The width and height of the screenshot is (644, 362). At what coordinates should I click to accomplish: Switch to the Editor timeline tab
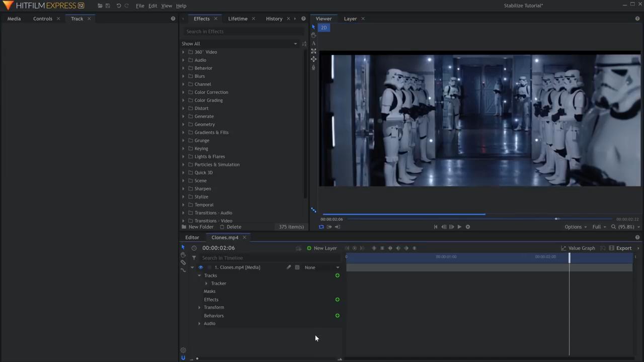click(192, 237)
